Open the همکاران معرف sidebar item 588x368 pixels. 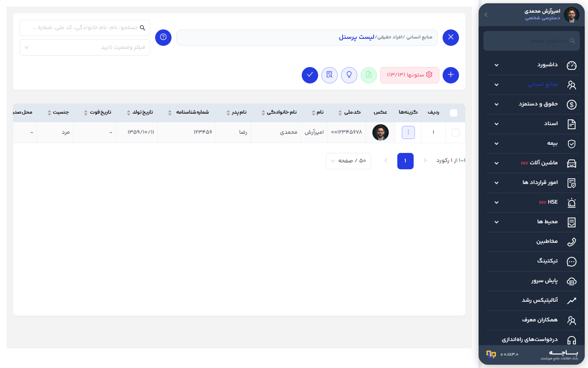(533, 320)
